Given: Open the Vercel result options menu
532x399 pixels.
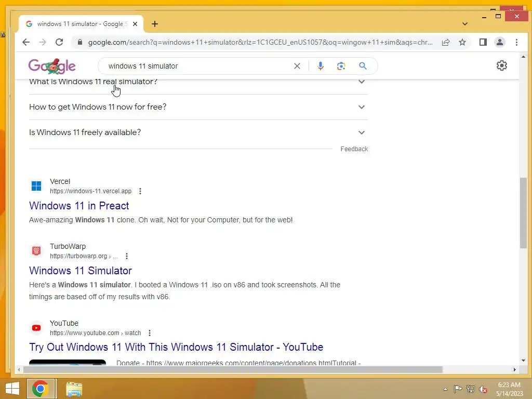Looking at the screenshot, I should pos(140,191).
